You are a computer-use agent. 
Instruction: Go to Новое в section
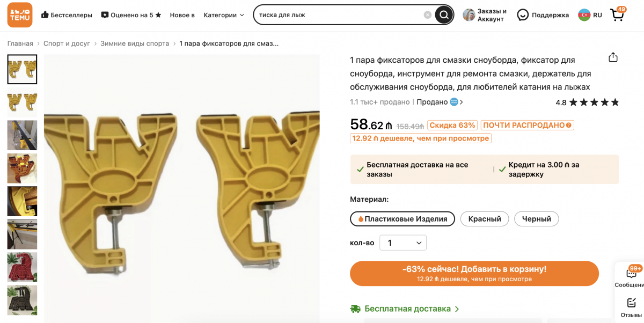coord(182,15)
